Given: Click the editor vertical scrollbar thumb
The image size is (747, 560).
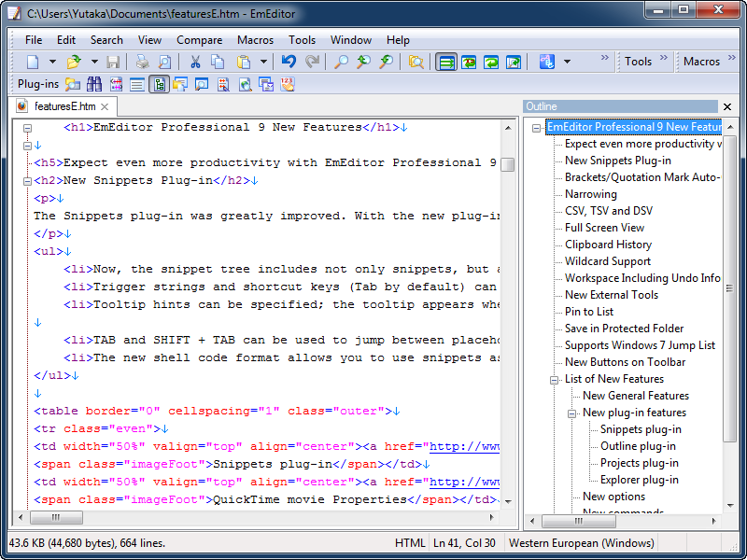Looking at the screenshot, I should [508, 164].
